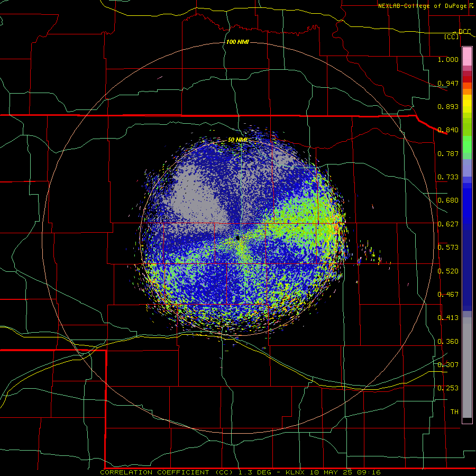Select the 0.733 scale value
The width and height of the screenshot is (476, 476).
(448, 177)
